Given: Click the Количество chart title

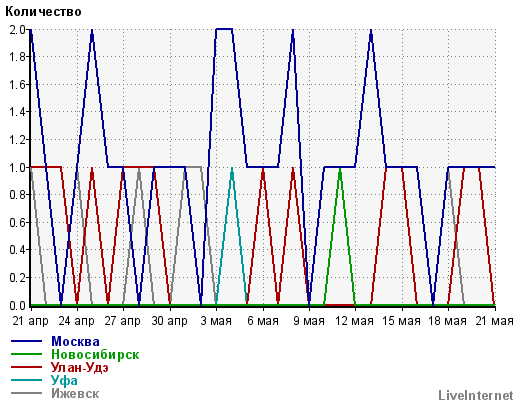Looking at the screenshot, I should [x=43, y=12].
